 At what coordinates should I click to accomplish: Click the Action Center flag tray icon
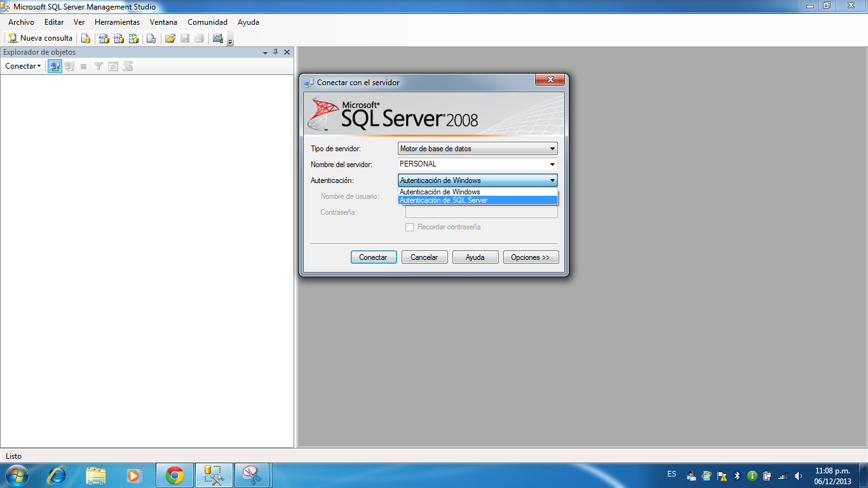coord(722,476)
